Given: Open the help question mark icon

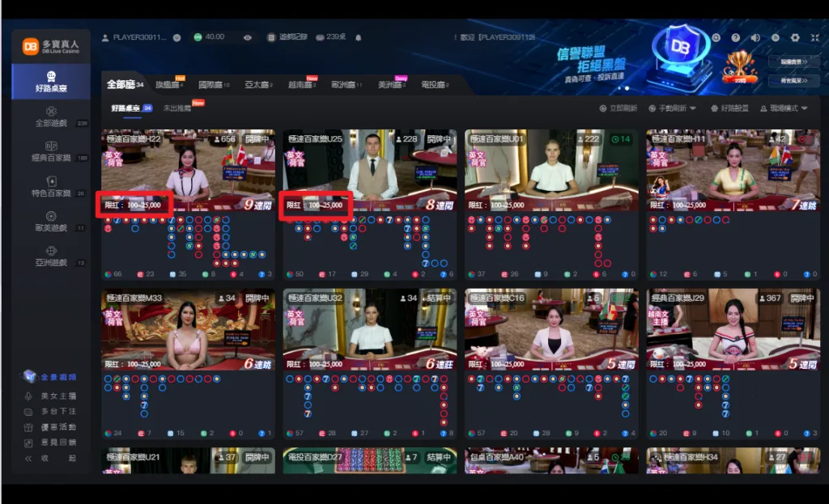Looking at the screenshot, I should point(735,37).
